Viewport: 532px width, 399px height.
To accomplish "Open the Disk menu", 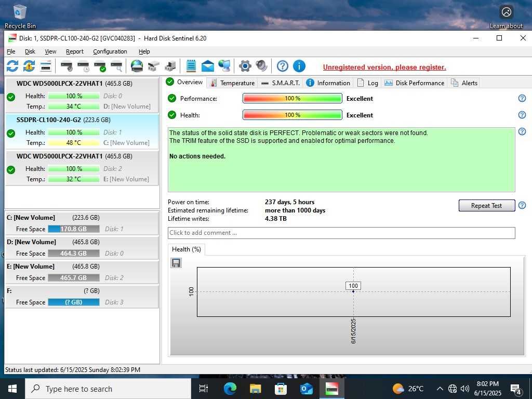I will [x=30, y=51].
